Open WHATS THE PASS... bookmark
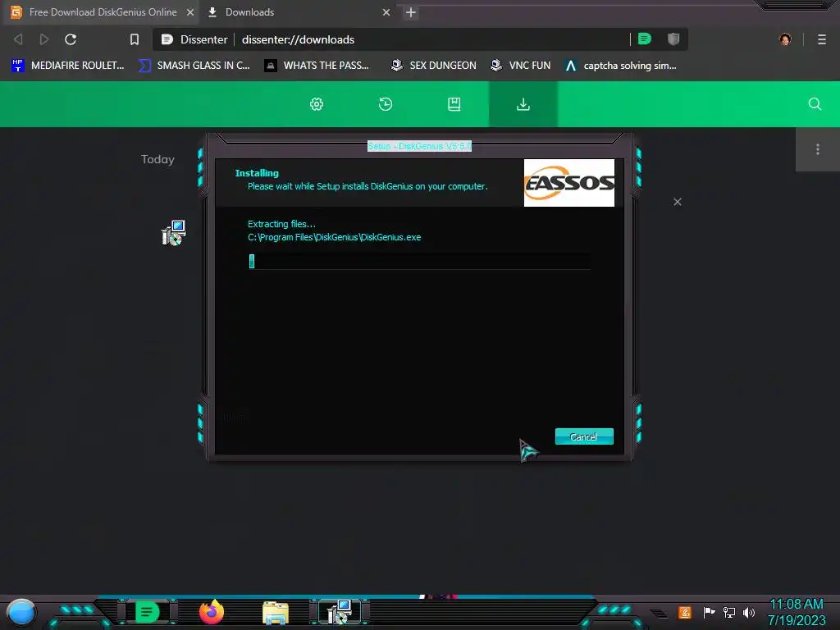 [317, 66]
